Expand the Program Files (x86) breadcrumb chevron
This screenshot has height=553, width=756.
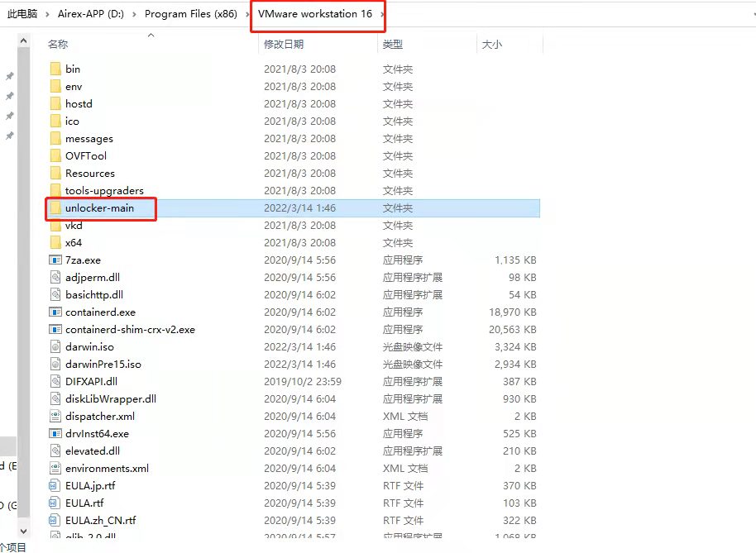(x=247, y=14)
